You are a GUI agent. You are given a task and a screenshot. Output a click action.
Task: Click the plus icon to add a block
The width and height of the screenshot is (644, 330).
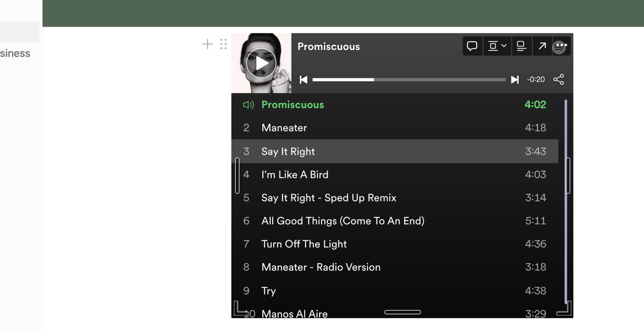208,44
